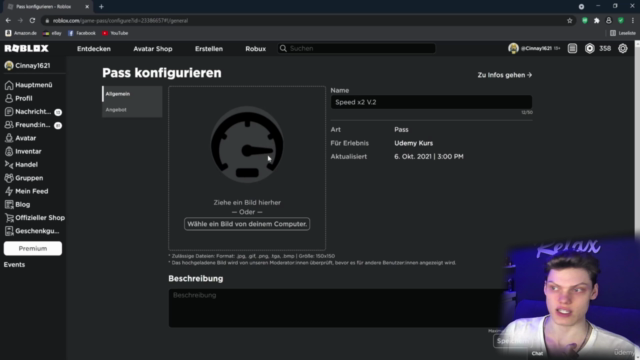Open Offizieller Shop in the sidebar
Viewport: 640px width, 360px height.
35,218
